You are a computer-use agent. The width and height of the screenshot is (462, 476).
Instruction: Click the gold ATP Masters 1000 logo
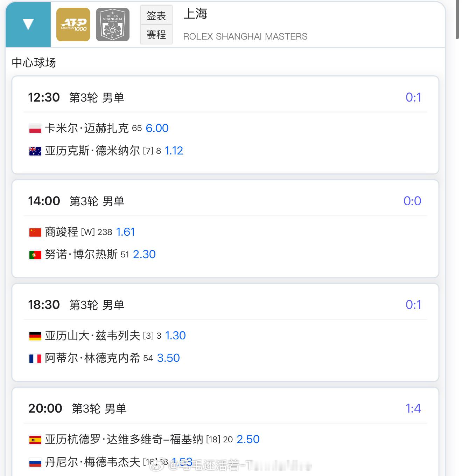coord(73,25)
